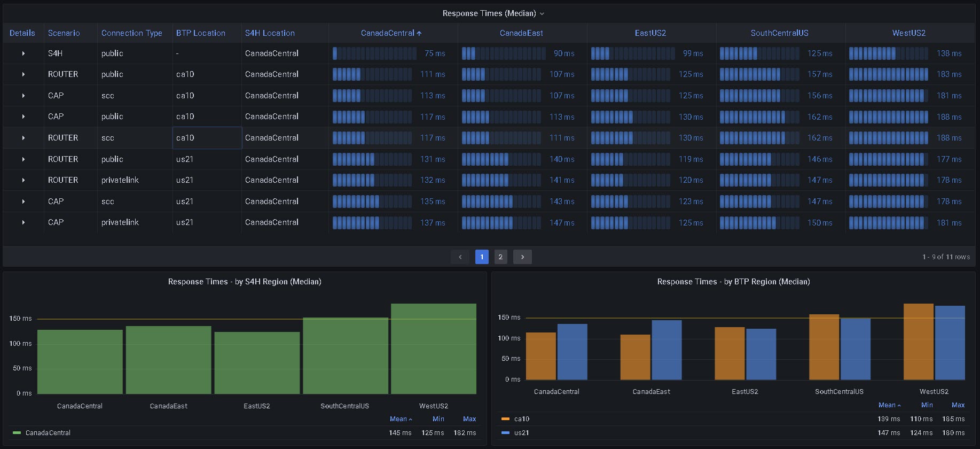Toggle the ca10 series in legend
Screen dimensions: 980x449
(x=522, y=419)
